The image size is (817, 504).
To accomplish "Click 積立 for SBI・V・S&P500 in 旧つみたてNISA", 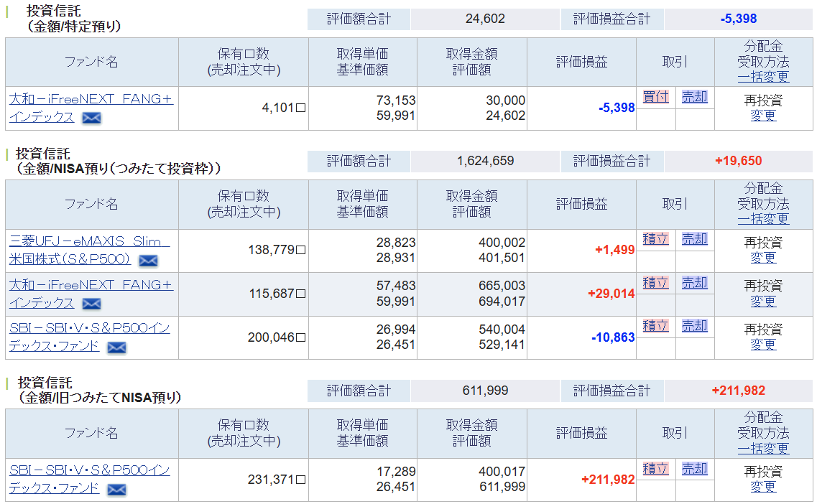I will tap(655, 469).
